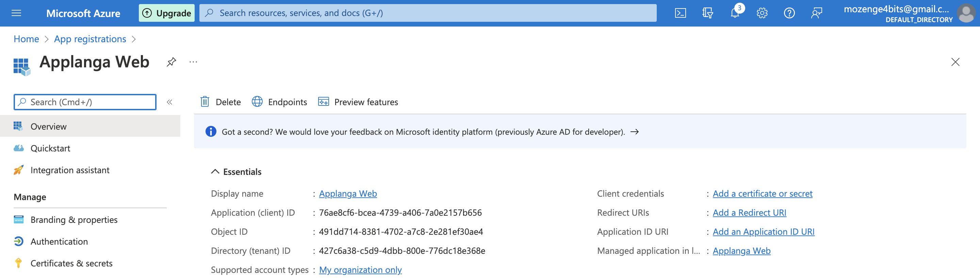Image resolution: width=980 pixels, height=279 pixels.
Task: Open the more options ellipsis beside the title
Action: [193, 62]
